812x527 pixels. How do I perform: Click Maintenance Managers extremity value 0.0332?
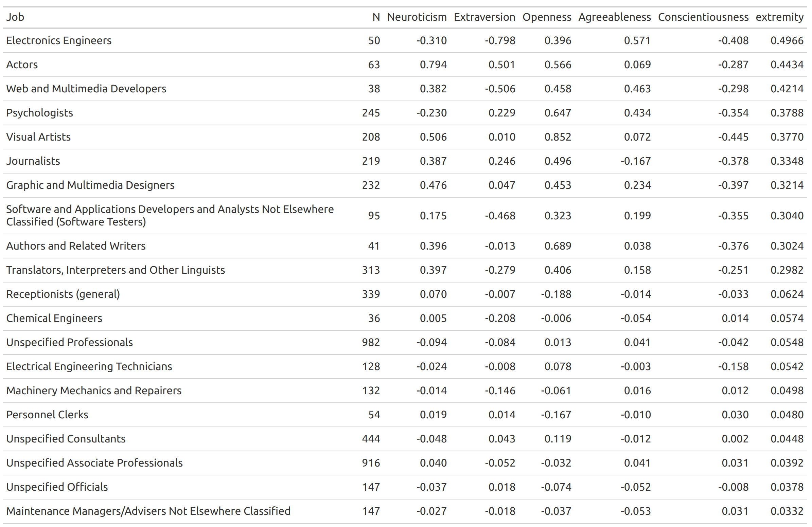[x=787, y=511]
